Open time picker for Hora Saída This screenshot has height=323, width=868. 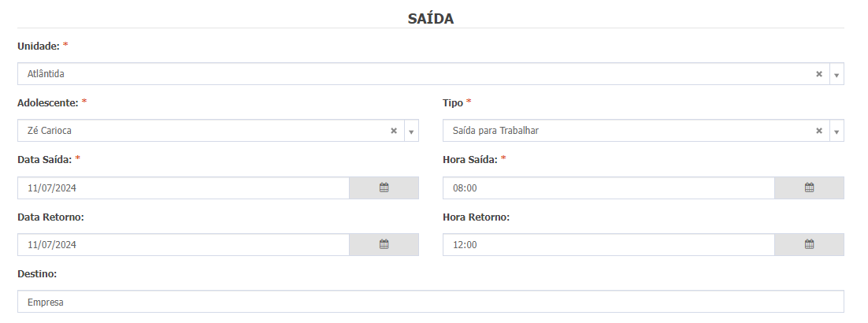(x=809, y=187)
